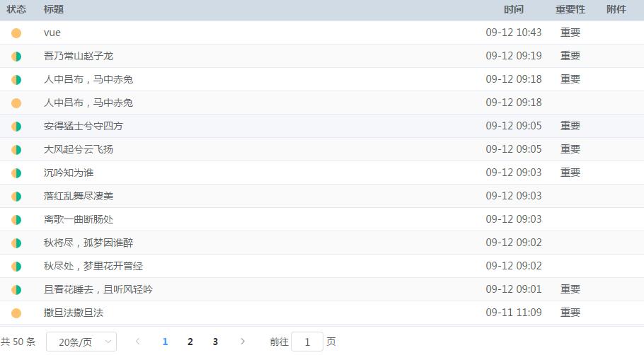Select page 2 in pagination

[x=190, y=342]
